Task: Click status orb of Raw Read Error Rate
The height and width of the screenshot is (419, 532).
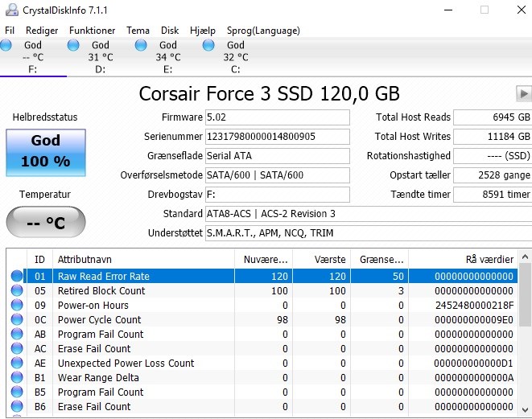Action: point(17,276)
